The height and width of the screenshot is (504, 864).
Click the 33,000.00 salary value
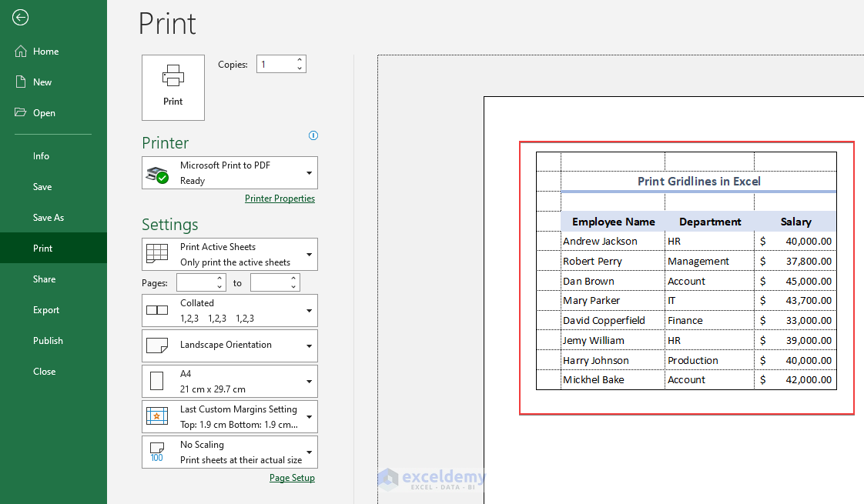click(x=809, y=321)
